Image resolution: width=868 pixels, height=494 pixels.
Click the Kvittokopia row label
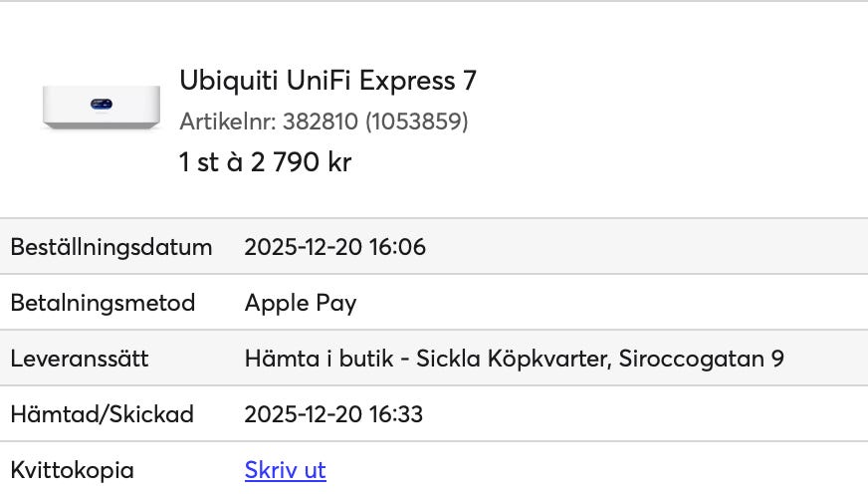72,470
